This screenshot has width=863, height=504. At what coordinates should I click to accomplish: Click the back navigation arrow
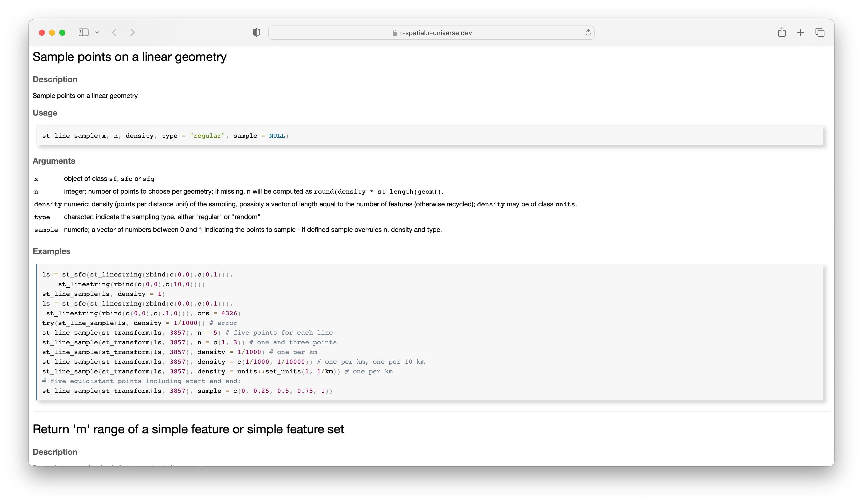point(114,32)
